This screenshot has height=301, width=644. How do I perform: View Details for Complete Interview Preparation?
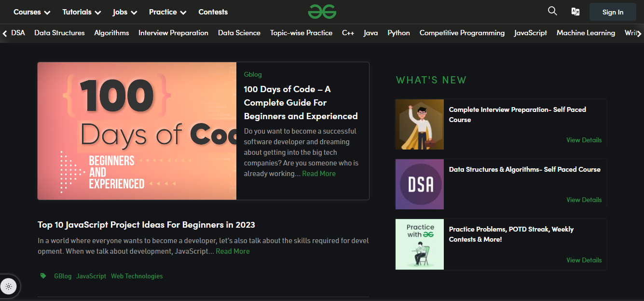coord(584,140)
